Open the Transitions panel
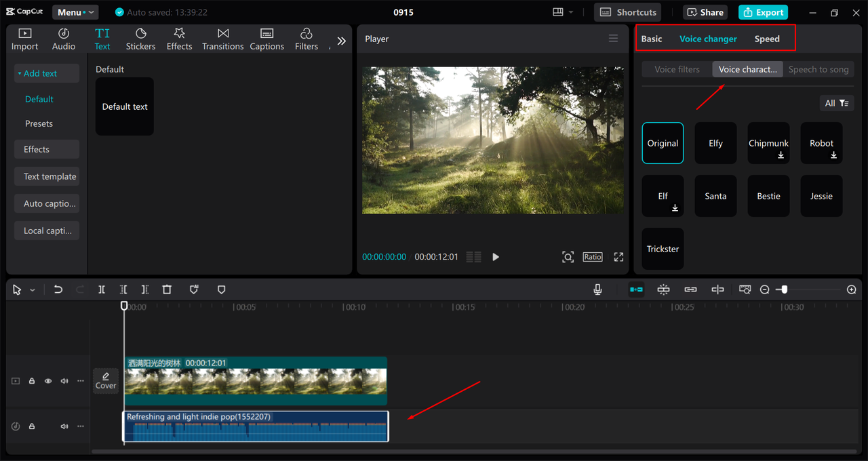The image size is (868, 461). click(x=222, y=39)
